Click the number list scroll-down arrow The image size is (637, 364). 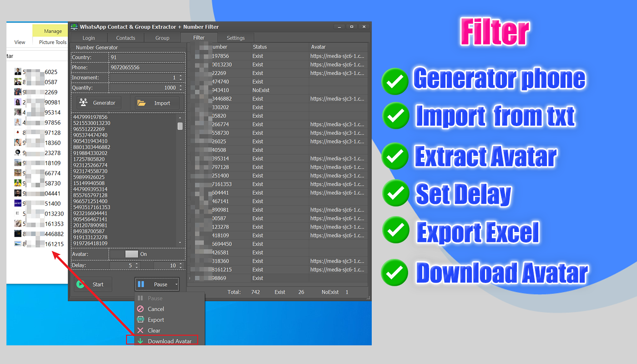coord(180,243)
